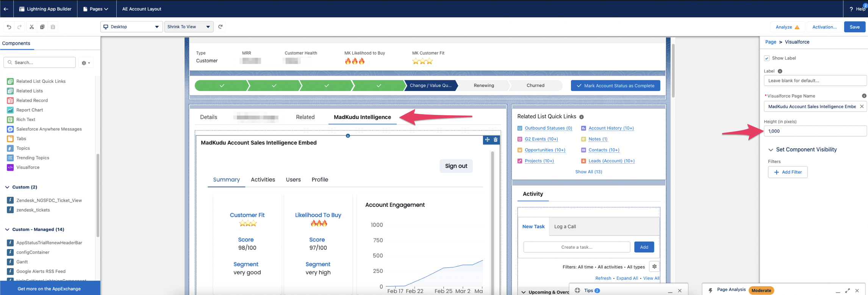Image resolution: width=868 pixels, height=295 pixels.
Task: Open Opportunities (10+) quick link
Action: click(x=545, y=150)
